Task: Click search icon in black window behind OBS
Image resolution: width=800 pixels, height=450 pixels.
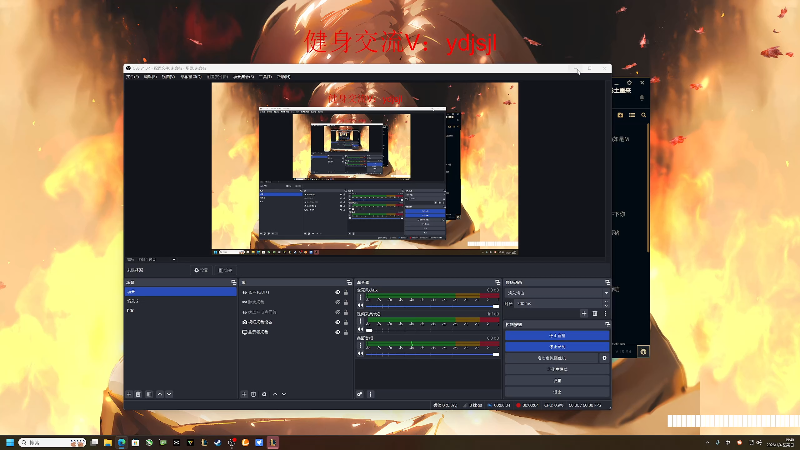Action: point(644,115)
